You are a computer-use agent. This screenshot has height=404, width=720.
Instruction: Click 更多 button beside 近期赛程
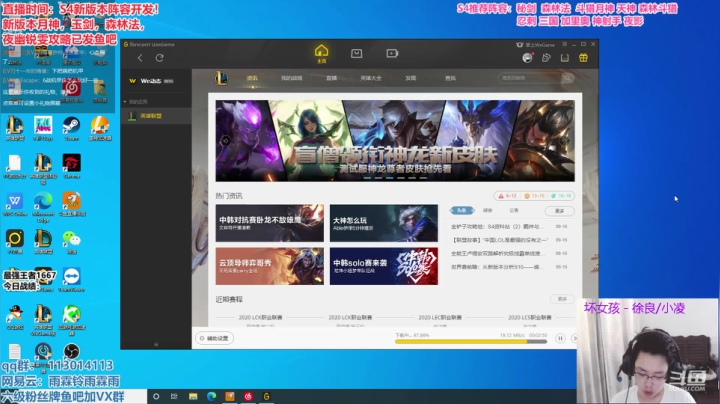pyautogui.click(x=562, y=299)
